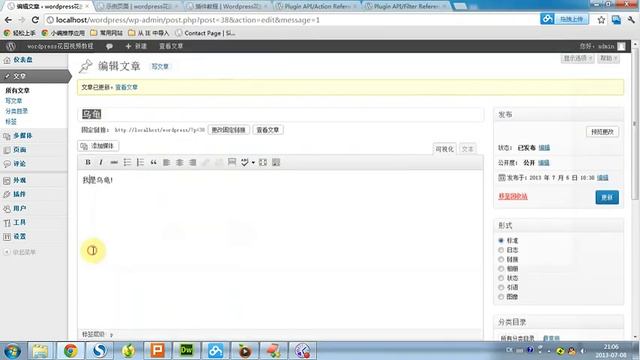The image size is (640, 360).
Task: Open Chrome from the Windows taskbar
Action: [70, 351]
